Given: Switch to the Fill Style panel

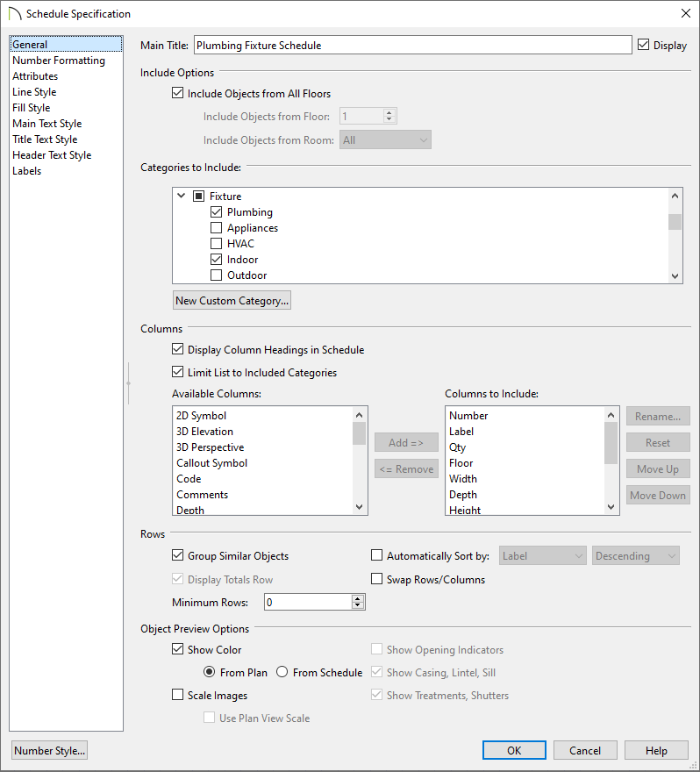Looking at the screenshot, I should [31, 108].
